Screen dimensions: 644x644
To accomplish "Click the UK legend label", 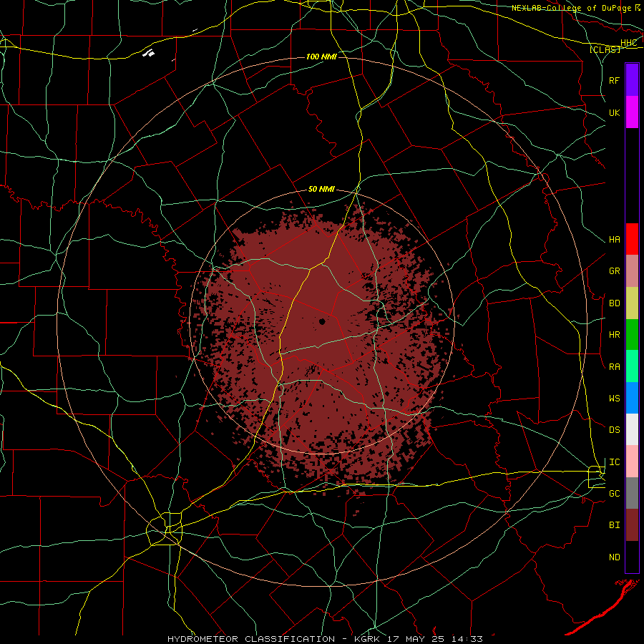I will (615, 112).
